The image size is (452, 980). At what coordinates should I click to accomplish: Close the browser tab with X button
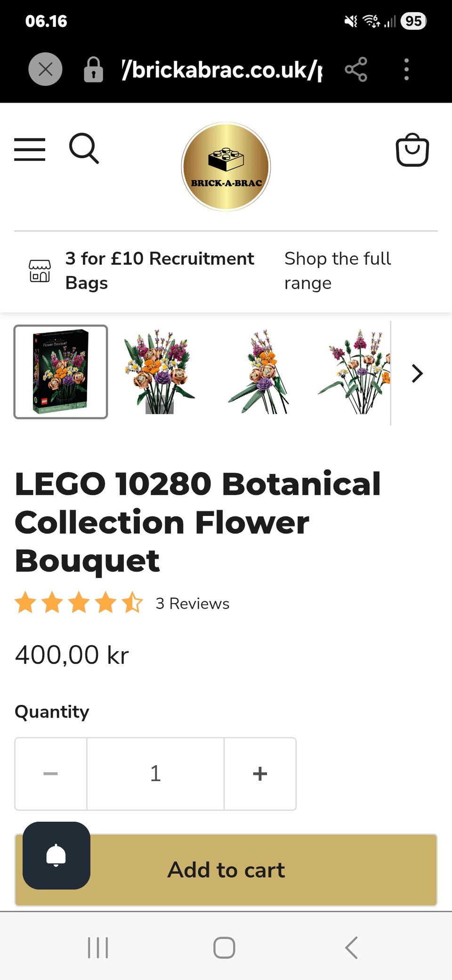(45, 69)
